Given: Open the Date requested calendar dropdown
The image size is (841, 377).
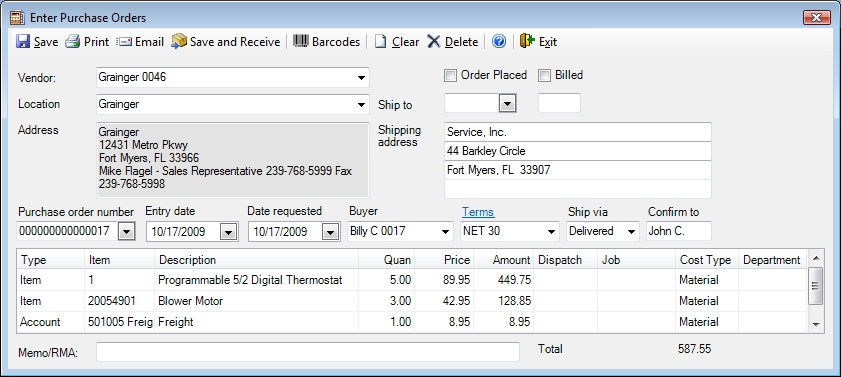Looking at the screenshot, I should (x=330, y=232).
